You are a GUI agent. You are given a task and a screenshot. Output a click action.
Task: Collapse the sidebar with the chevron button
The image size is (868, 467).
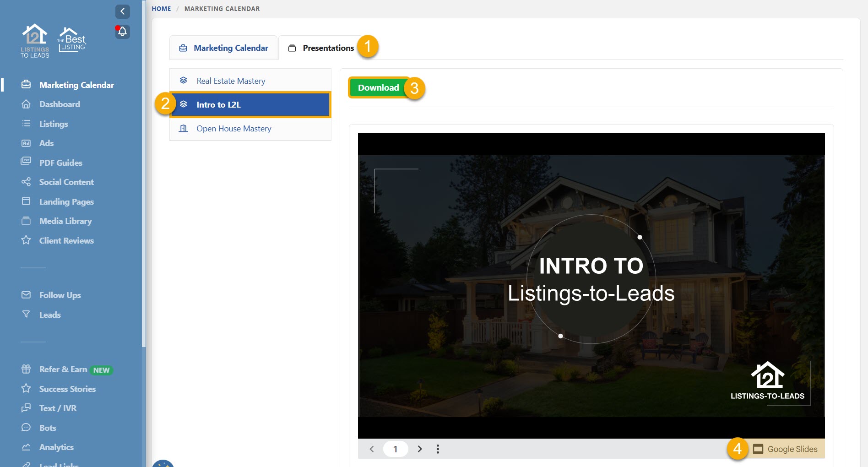[122, 11]
